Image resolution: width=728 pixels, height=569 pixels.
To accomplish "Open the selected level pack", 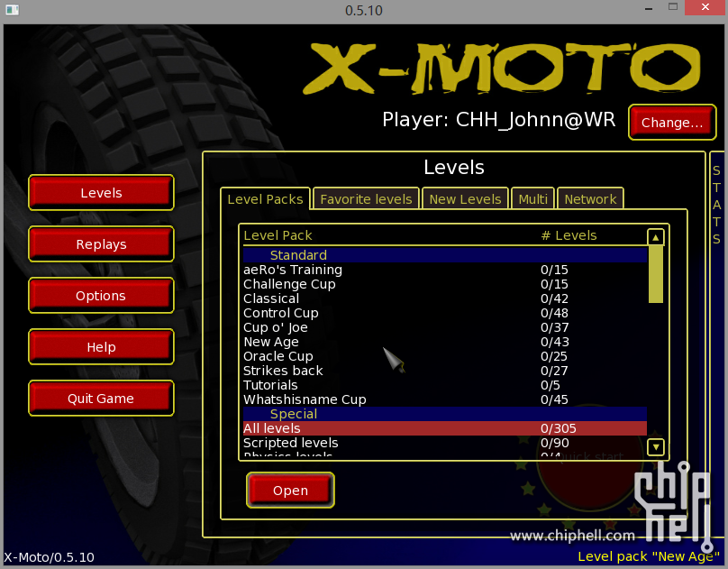I will coord(290,491).
